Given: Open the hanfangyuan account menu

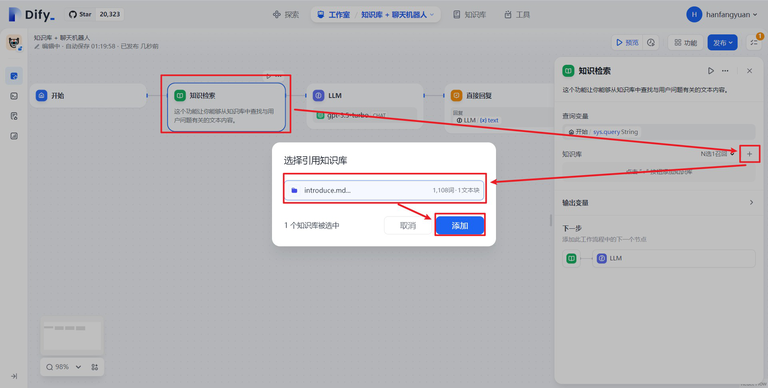Looking at the screenshot, I should pos(722,14).
